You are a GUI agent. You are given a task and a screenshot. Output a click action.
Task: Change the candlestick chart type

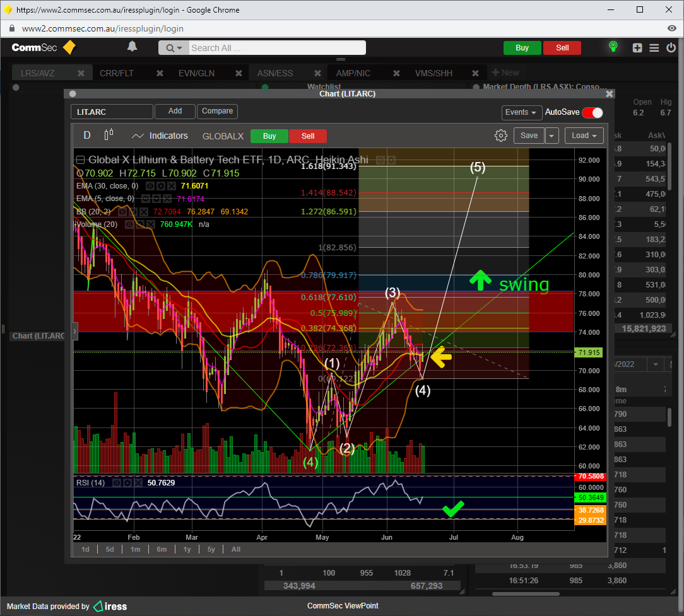pos(109,135)
